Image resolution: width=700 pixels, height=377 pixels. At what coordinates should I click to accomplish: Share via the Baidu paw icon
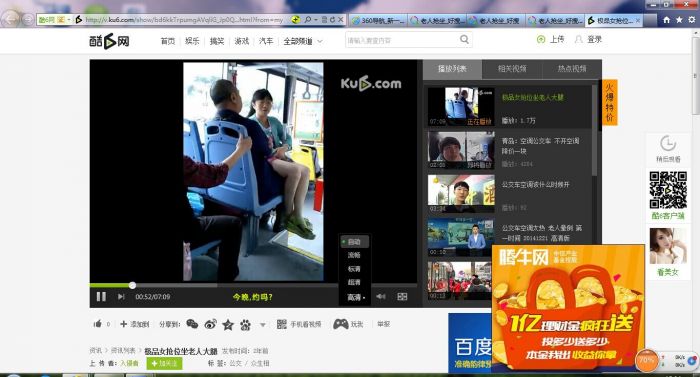pos(245,325)
